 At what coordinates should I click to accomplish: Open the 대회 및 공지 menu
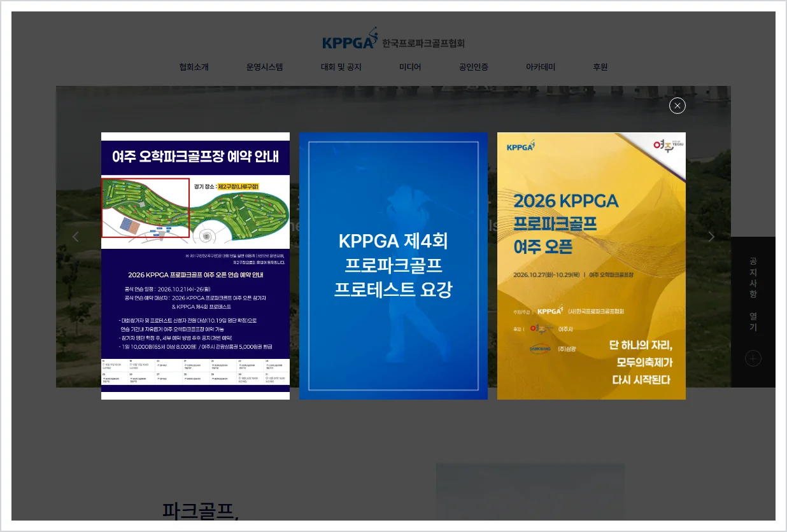point(341,67)
